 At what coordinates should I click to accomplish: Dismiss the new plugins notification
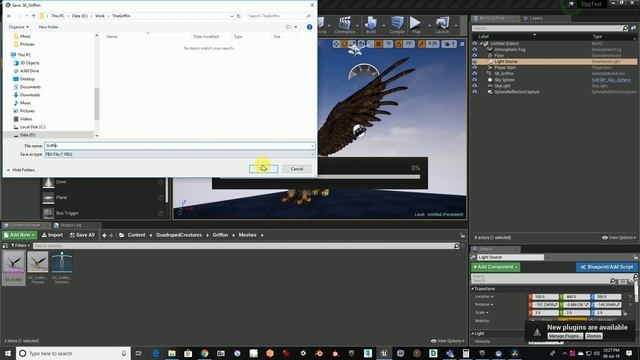point(594,336)
